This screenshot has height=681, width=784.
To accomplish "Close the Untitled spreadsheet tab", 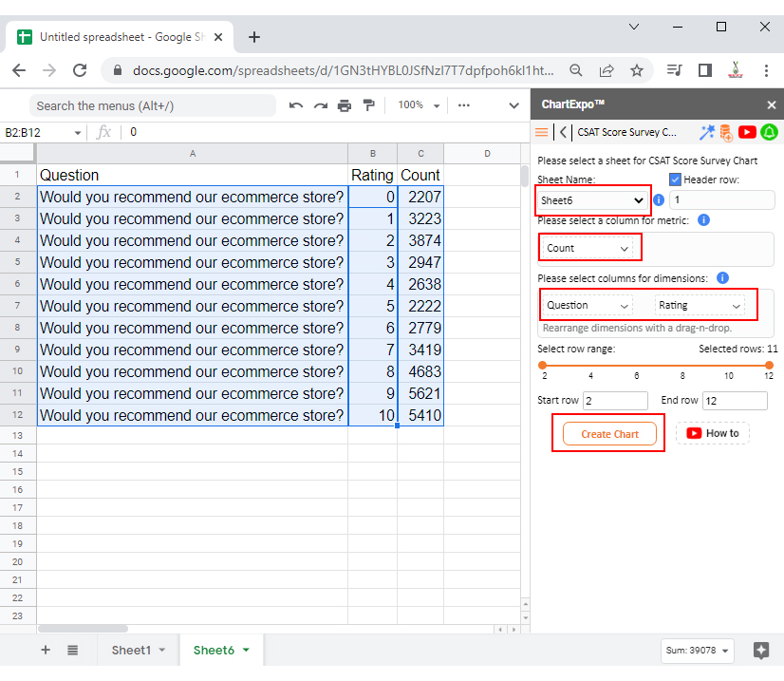I will [218, 37].
